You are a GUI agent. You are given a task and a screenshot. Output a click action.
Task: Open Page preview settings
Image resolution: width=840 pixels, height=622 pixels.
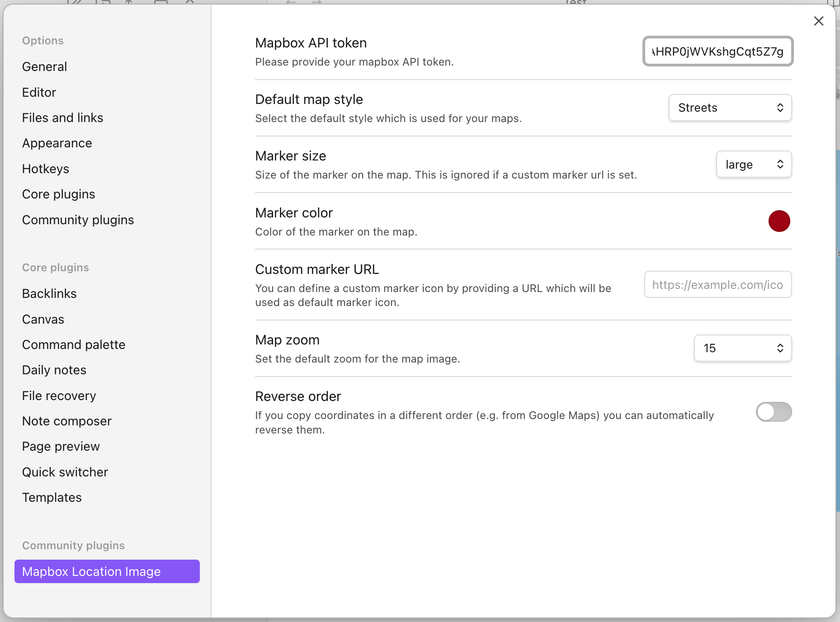61,446
